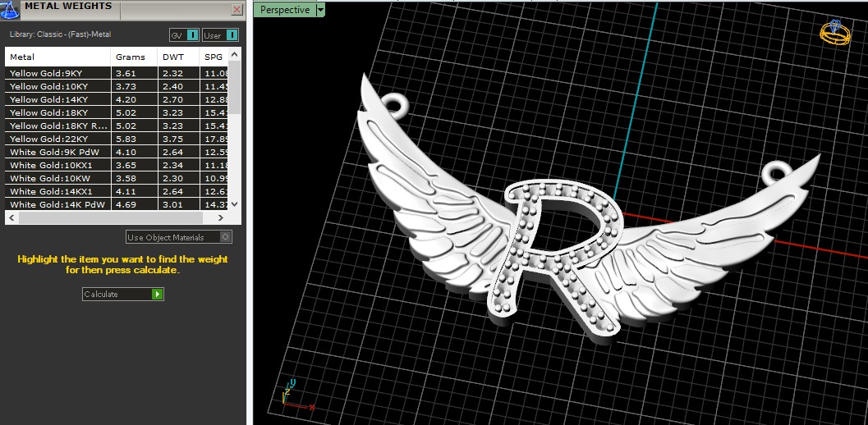868x425 pixels.
Task: Select the Yellow Gold:18KY row
Action: click(117, 112)
